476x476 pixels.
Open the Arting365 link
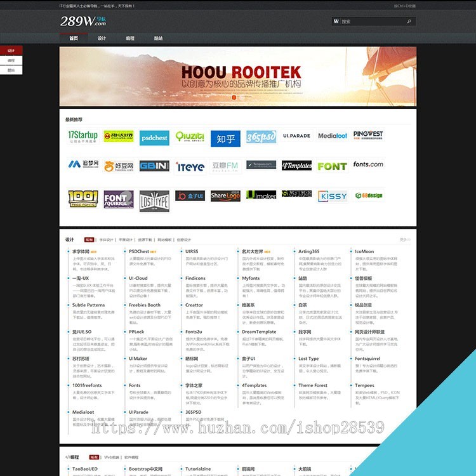[x=308, y=252]
